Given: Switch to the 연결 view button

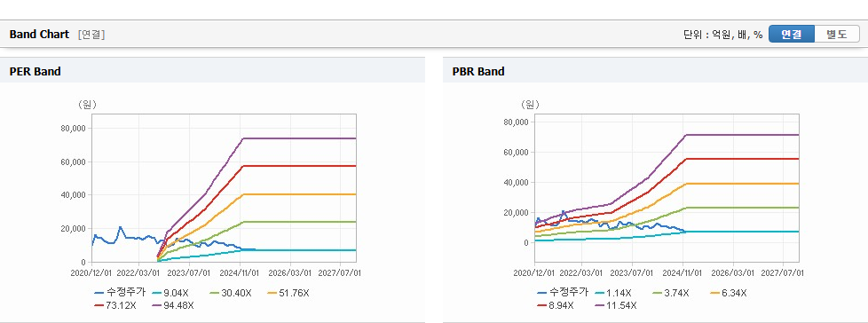Looking at the screenshot, I should (x=792, y=35).
